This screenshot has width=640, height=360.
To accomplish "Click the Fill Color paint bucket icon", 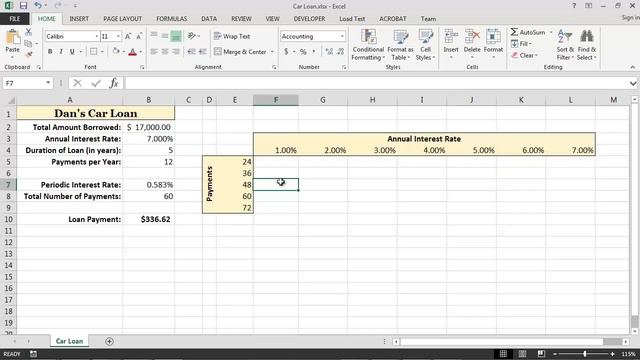I will 116,51.
